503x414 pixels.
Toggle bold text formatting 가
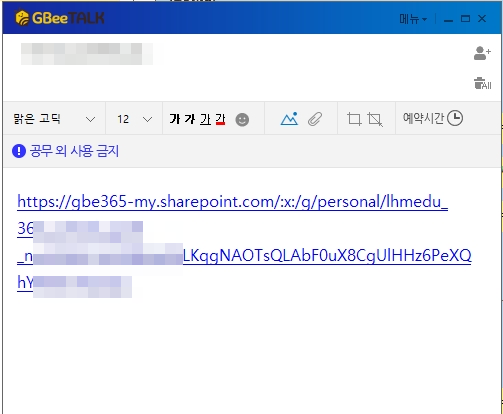[175, 119]
